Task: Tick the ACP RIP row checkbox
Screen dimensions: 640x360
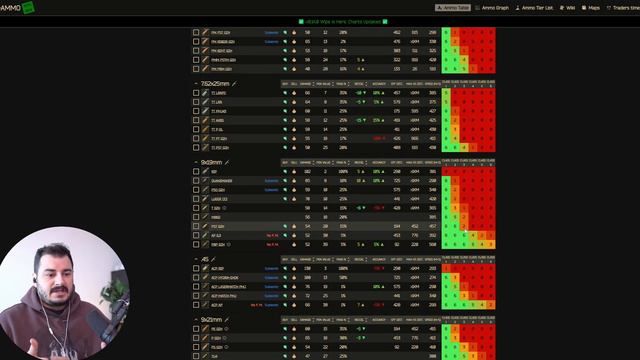Action: tap(196, 269)
